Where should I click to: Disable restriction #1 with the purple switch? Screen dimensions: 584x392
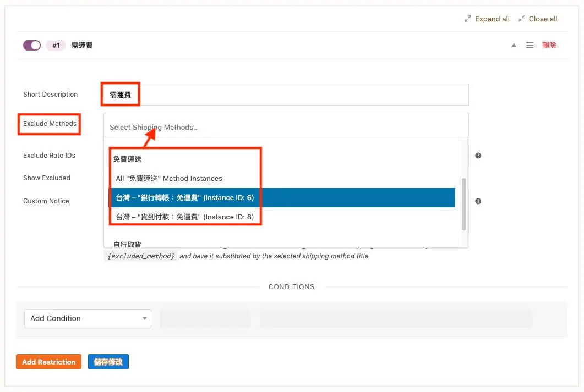click(32, 46)
